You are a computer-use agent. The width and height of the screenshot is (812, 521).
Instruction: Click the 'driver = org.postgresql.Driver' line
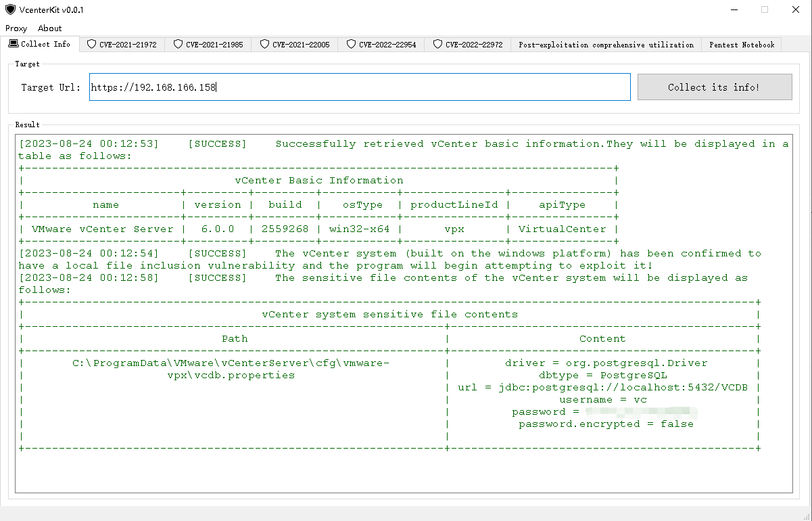606,363
